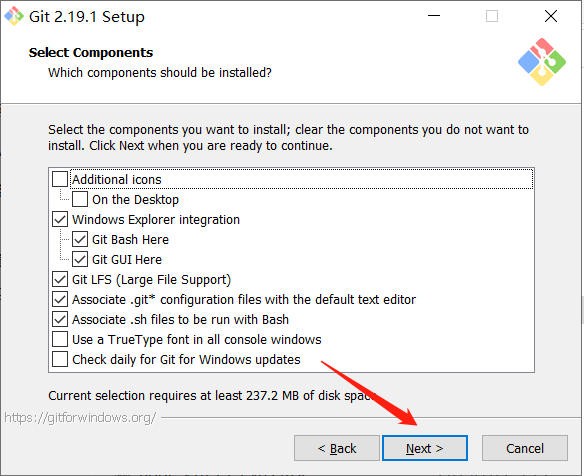Screen dimensions: 584x476
Task: Disable the Git Bash Here option
Action: [x=80, y=239]
